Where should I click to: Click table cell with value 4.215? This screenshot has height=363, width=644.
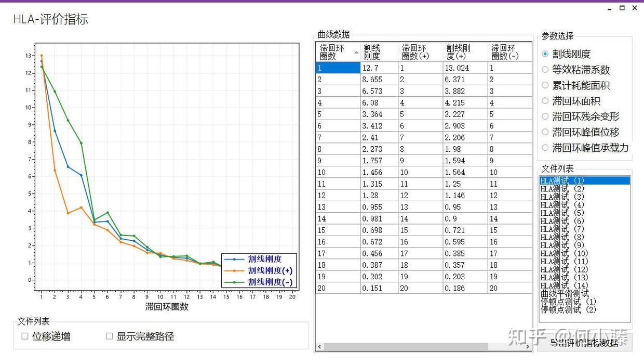[x=465, y=103]
